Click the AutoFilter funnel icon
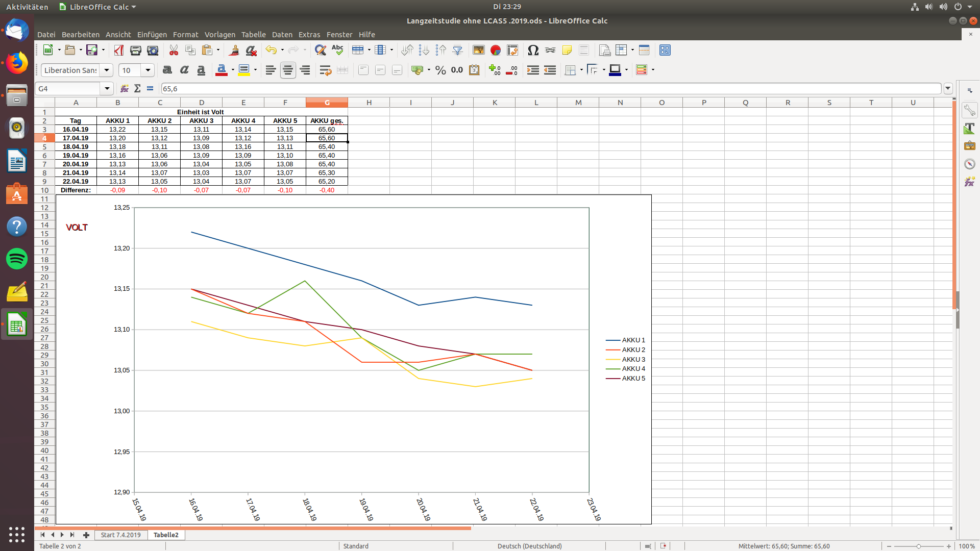980x551 pixels. point(458,50)
